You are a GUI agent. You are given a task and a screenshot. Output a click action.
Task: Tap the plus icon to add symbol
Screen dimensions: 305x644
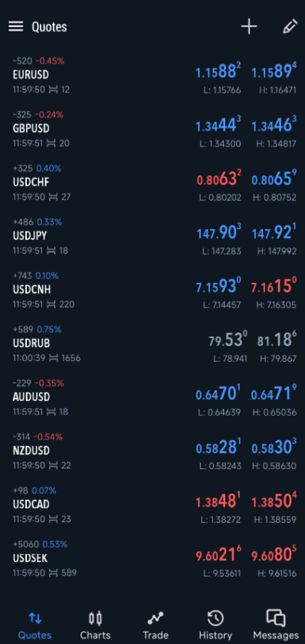point(249,27)
